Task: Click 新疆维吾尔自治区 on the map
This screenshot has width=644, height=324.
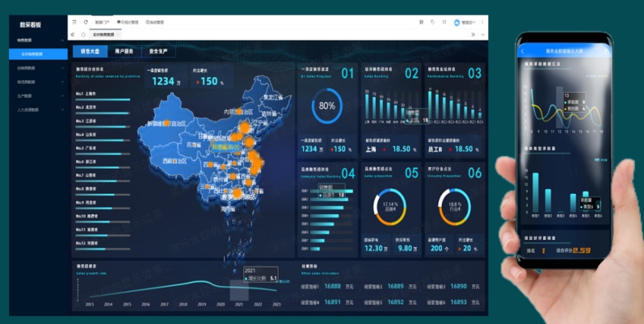Action: tap(165, 123)
